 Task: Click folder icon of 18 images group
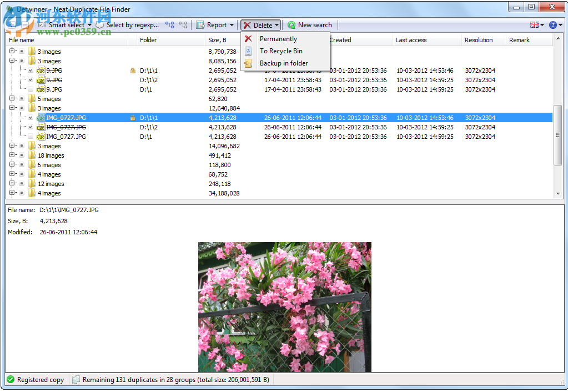[x=32, y=155]
